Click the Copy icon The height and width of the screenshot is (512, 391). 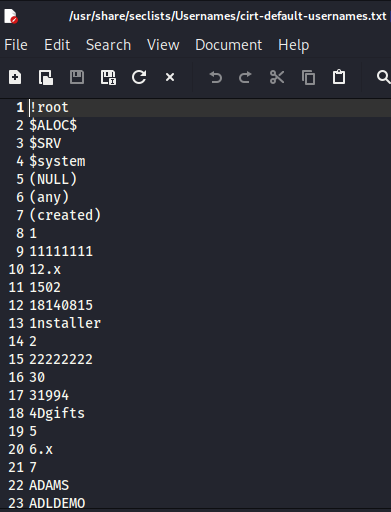point(308,77)
